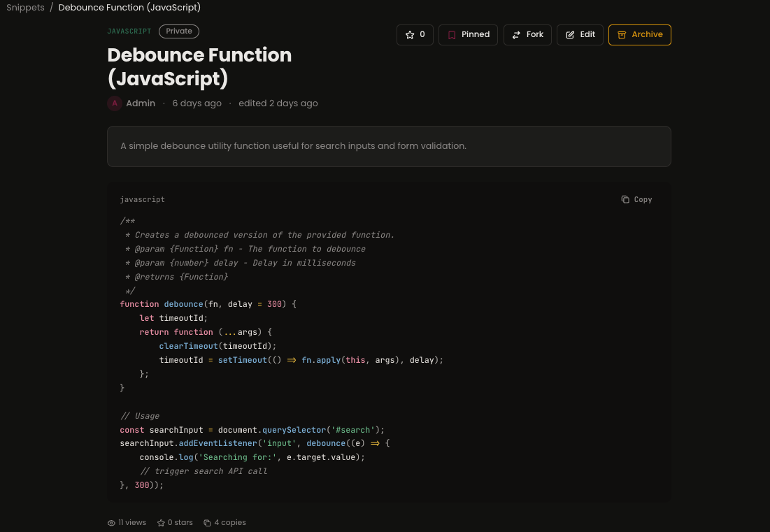Click the copy icon in the code header
Viewport: 770px width, 532px height.
(x=625, y=199)
